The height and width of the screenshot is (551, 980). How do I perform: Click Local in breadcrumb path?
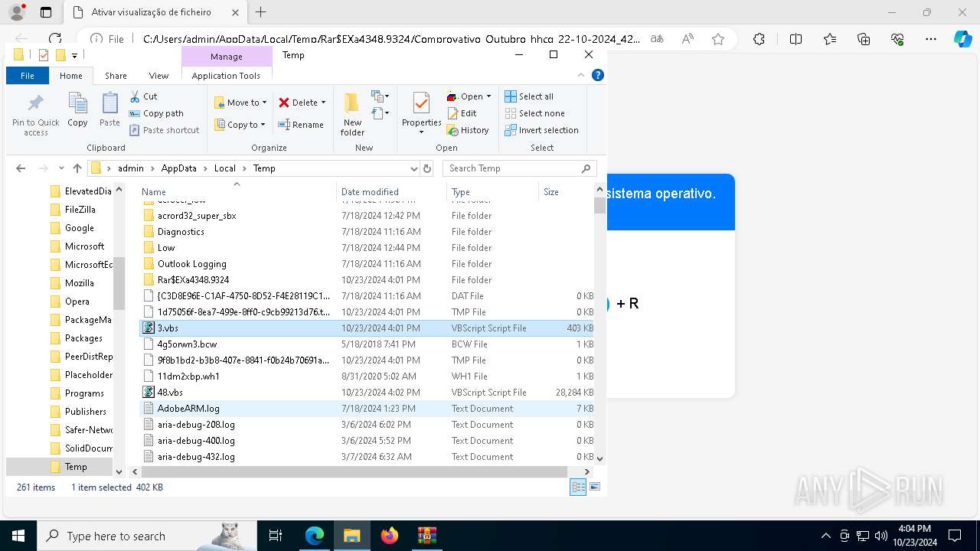point(224,168)
